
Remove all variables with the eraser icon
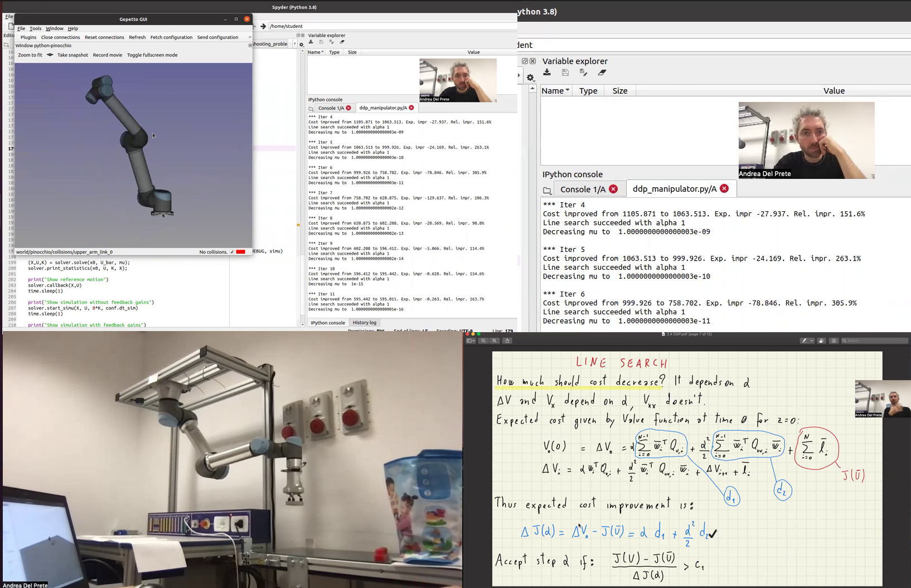point(602,72)
